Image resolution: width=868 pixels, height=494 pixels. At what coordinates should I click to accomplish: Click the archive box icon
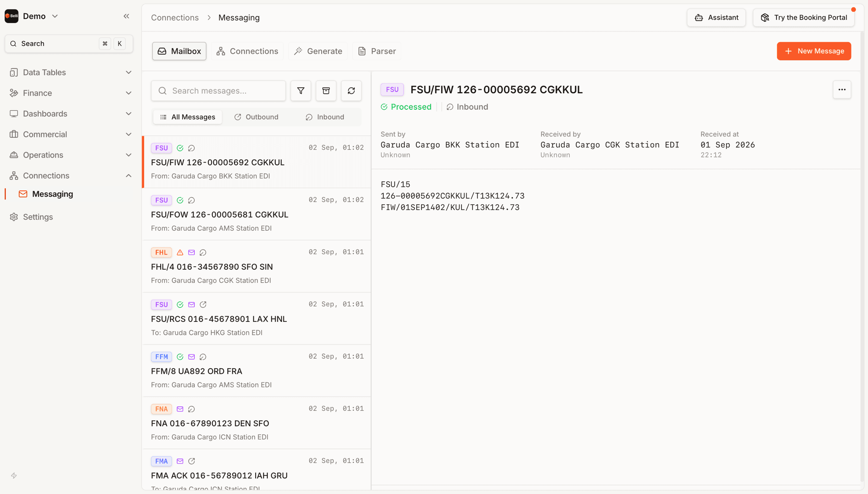[326, 91]
